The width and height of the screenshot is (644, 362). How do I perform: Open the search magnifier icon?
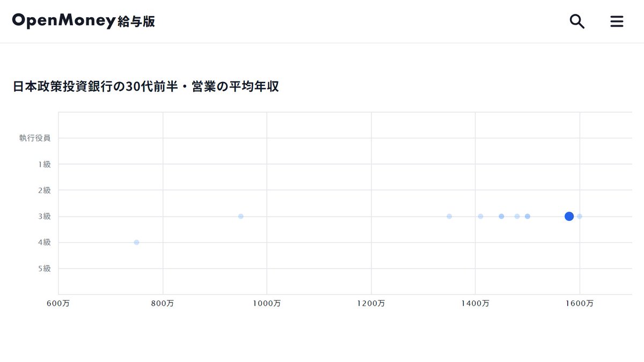click(577, 21)
